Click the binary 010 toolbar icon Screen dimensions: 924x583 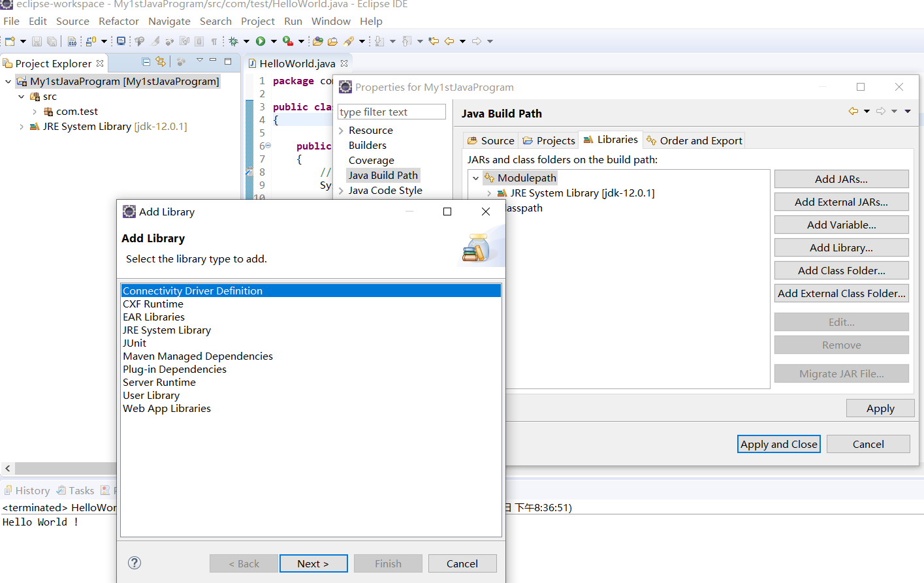[72, 41]
